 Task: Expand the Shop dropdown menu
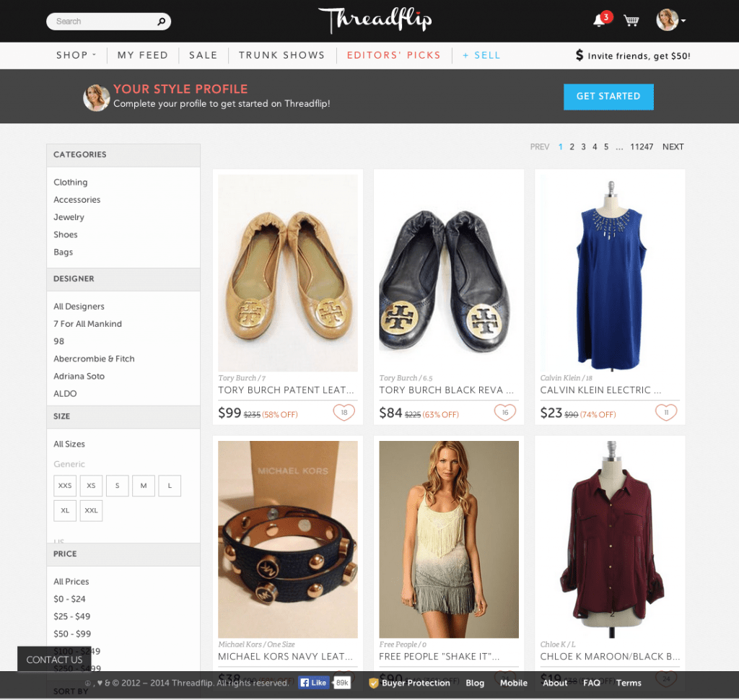click(76, 55)
